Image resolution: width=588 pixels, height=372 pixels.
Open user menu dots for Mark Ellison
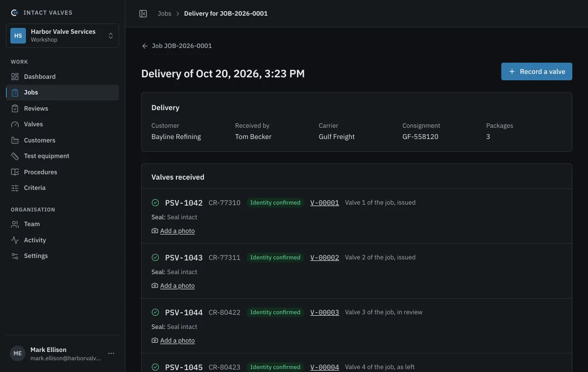[x=111, y=353]
